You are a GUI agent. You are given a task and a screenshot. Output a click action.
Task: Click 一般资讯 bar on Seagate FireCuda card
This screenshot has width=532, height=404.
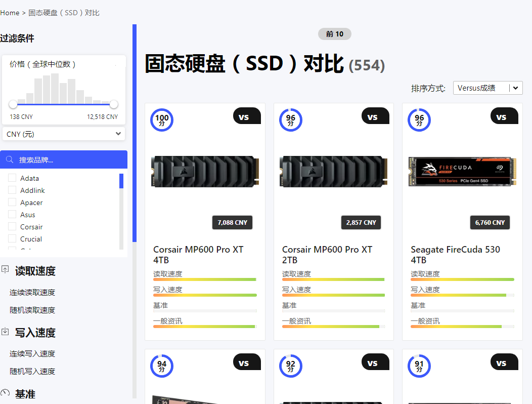[462, 327]
